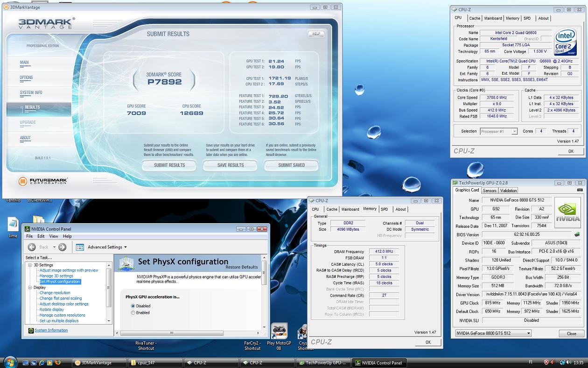Click the Forward arrow in NVIDIA Control Panel

[x=62, y=247]
